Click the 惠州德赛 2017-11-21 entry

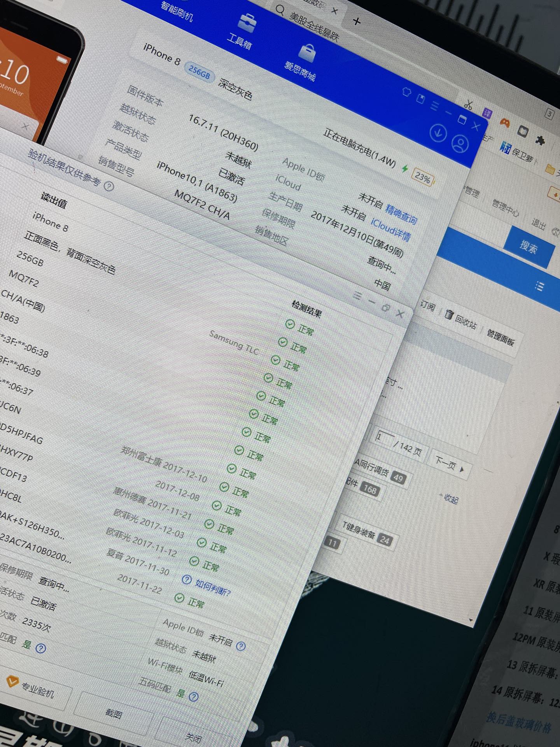pos(152,503)
